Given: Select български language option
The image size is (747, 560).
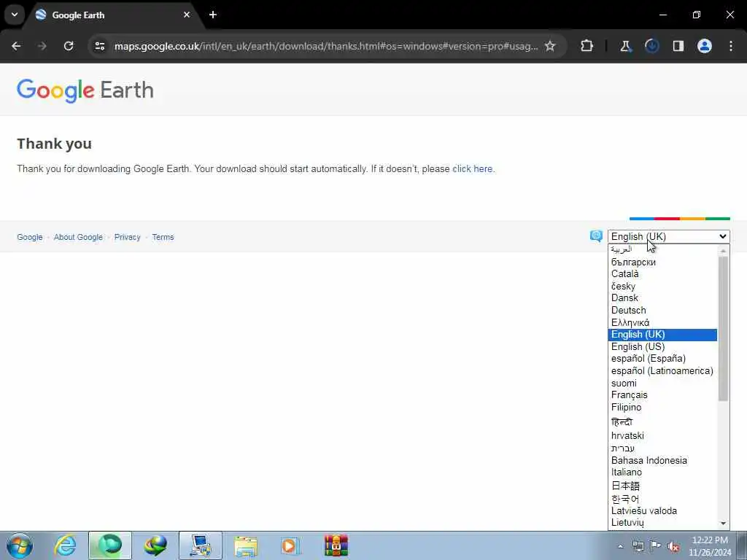Looking at the screenshot, I should point(662,262).
